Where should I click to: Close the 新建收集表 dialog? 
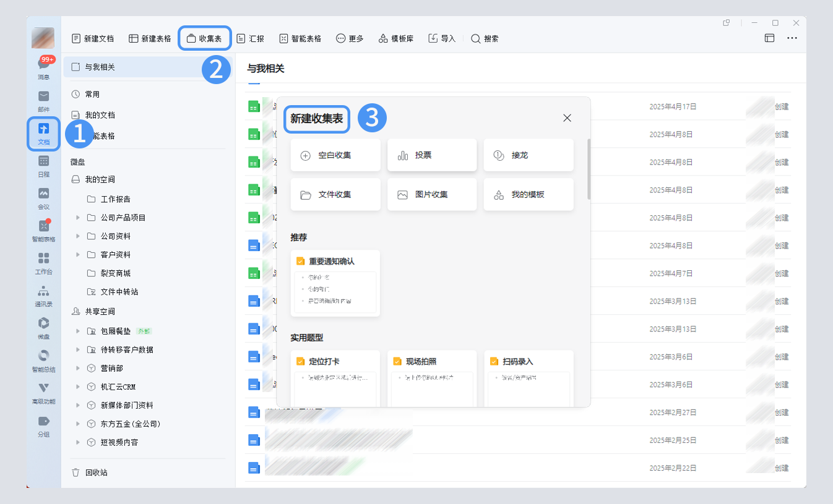(567, 118)
